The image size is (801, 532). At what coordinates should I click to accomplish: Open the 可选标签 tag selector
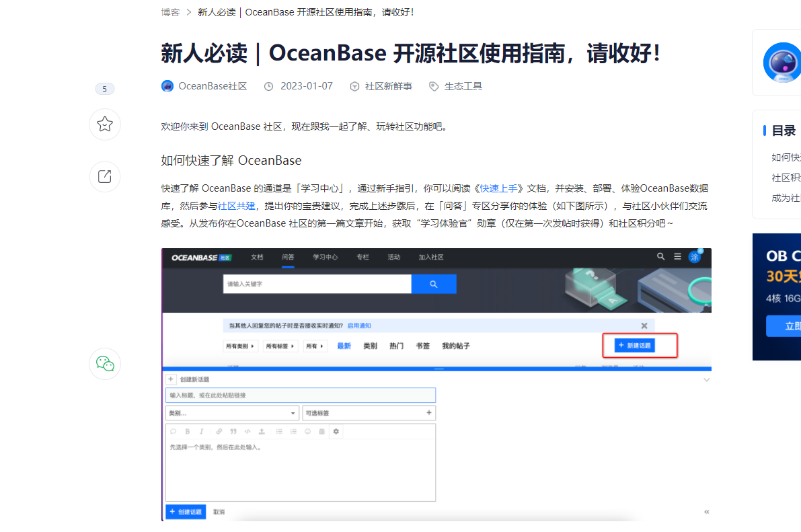point(369,413)
